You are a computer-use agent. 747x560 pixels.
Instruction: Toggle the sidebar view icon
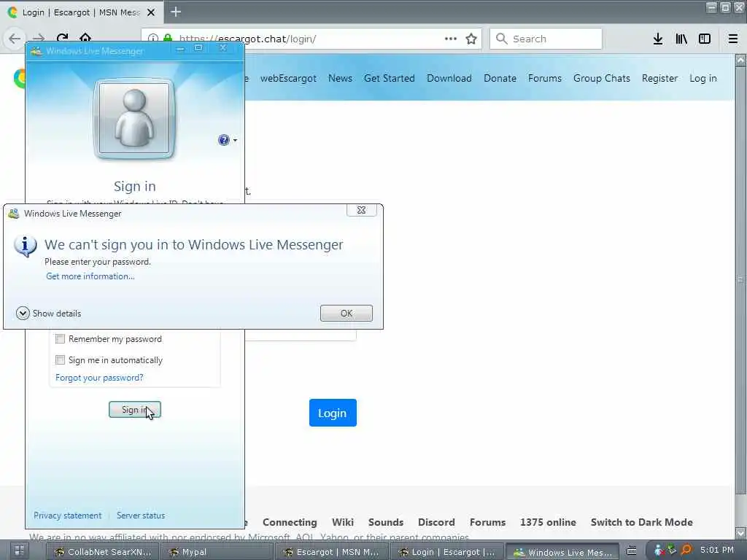[705, 39]
